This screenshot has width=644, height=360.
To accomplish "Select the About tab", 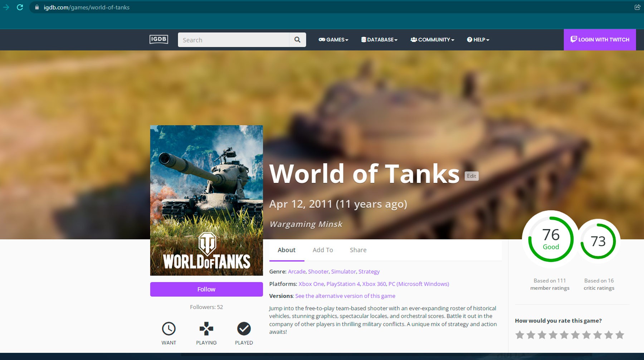I will click(x=287, y=250).
